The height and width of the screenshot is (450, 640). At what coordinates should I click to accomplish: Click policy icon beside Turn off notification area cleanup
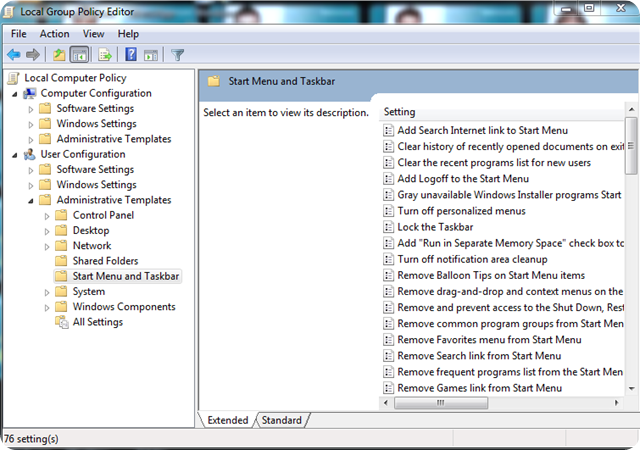coord(388,259)
